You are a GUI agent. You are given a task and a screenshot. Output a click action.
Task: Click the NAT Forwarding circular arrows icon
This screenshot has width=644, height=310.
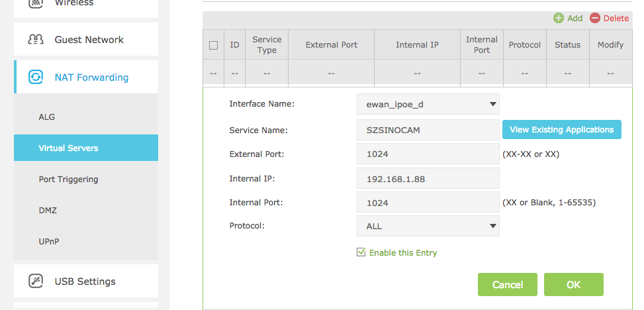pos(36,77)
